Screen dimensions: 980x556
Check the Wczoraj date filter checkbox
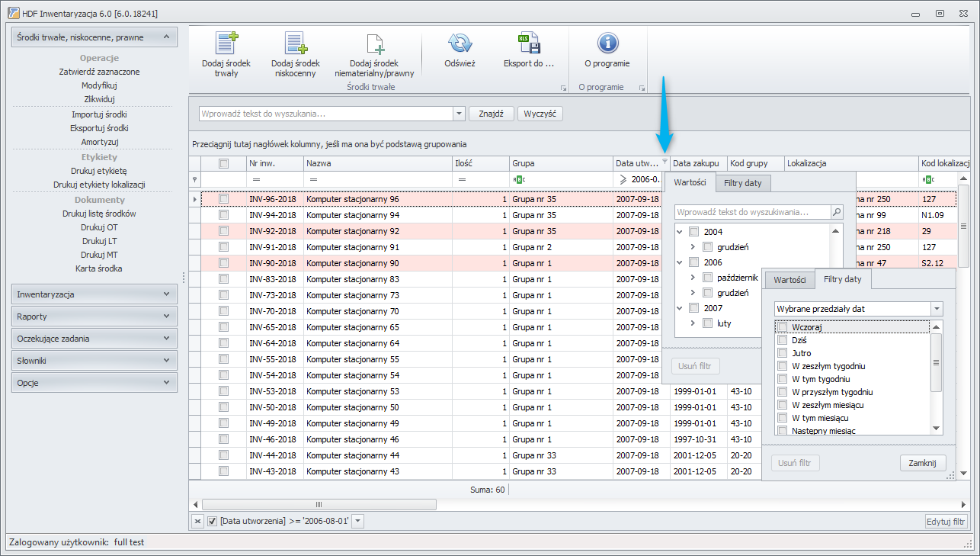[x=782, y=327]
